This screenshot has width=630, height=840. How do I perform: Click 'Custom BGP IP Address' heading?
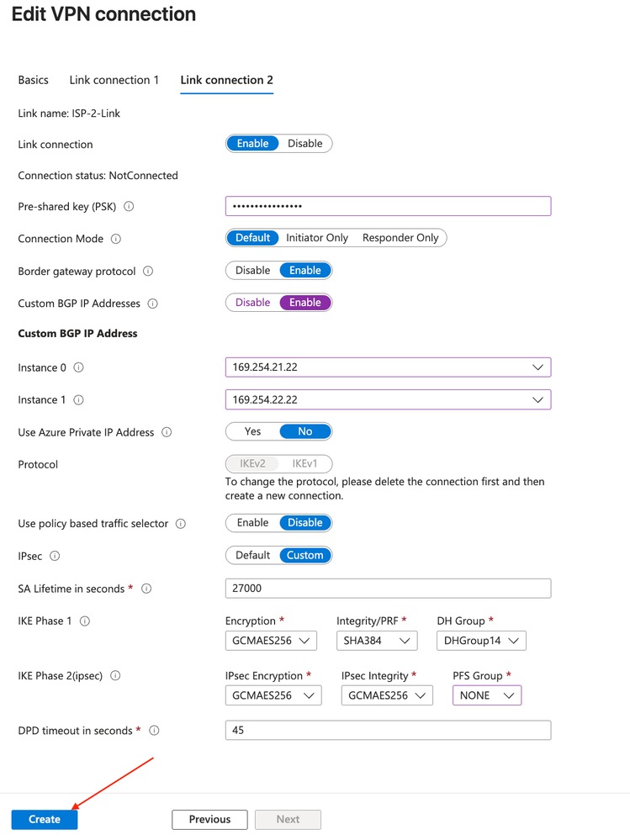(x=77, y=334)
